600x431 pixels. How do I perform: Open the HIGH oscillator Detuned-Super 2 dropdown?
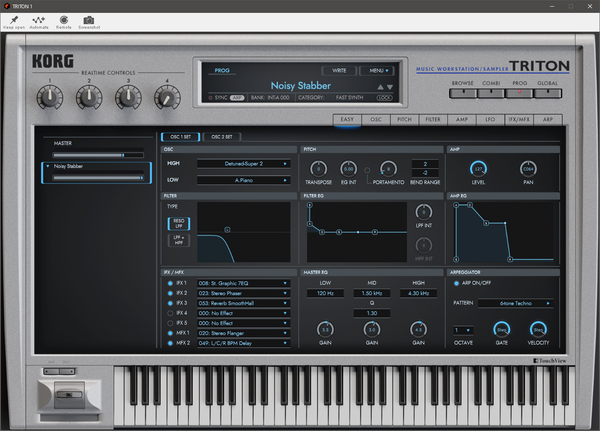click(244, 164)
